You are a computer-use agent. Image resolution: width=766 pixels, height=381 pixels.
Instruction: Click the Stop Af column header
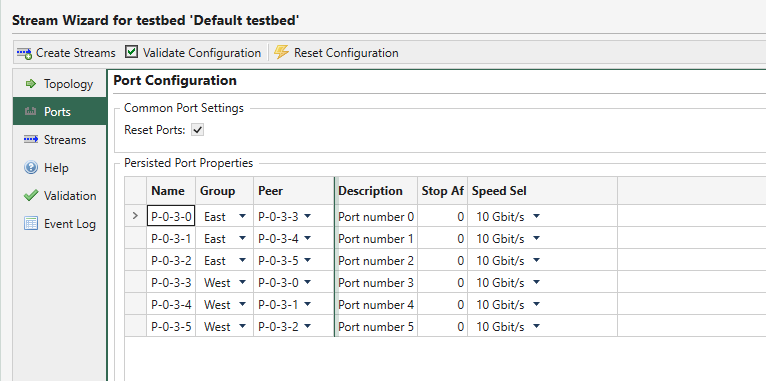443,191
